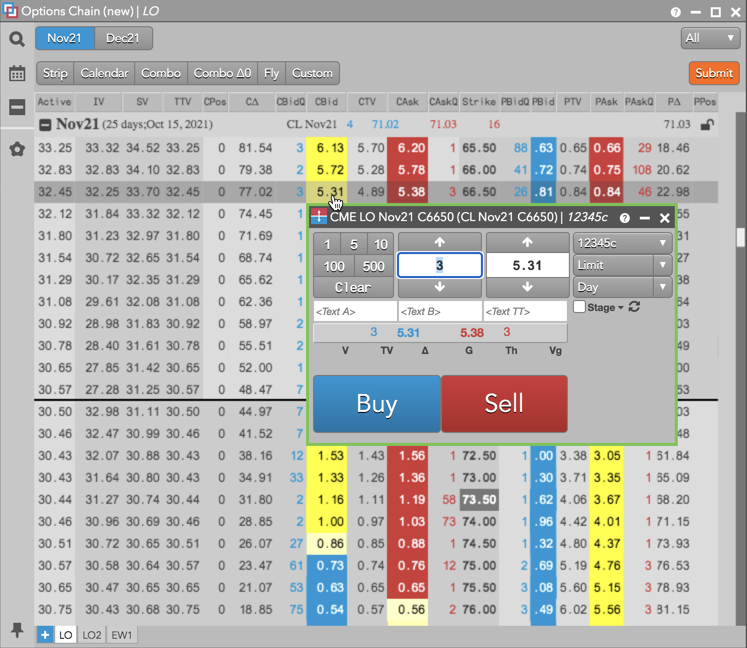Select the Nov21 expiry toggle
The image size is (747, 648).
[x=65, y=39]
